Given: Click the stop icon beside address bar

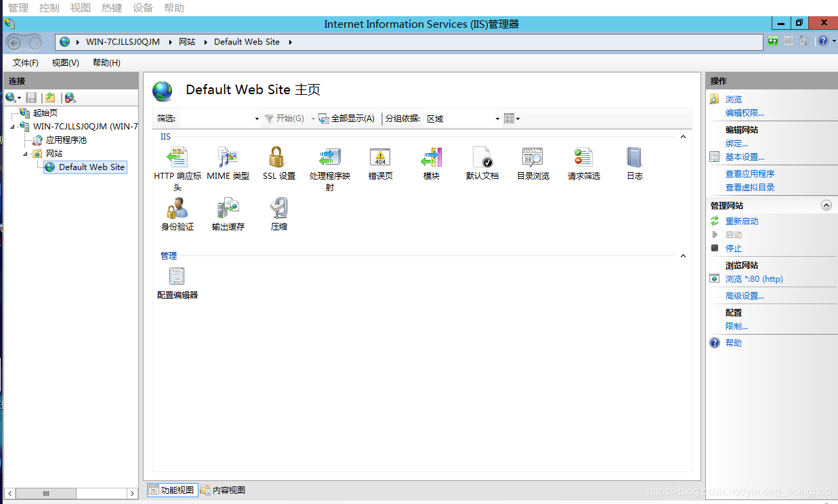Looking at the screenshot, I should coord(789,41).
